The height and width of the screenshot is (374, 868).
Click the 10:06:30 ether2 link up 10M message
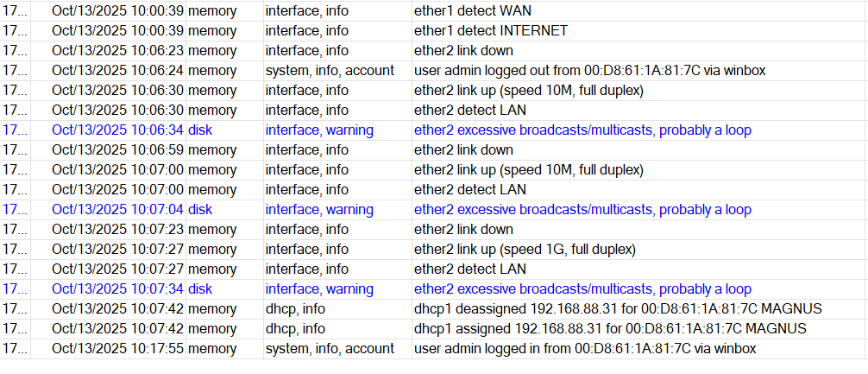coord(528,91)
